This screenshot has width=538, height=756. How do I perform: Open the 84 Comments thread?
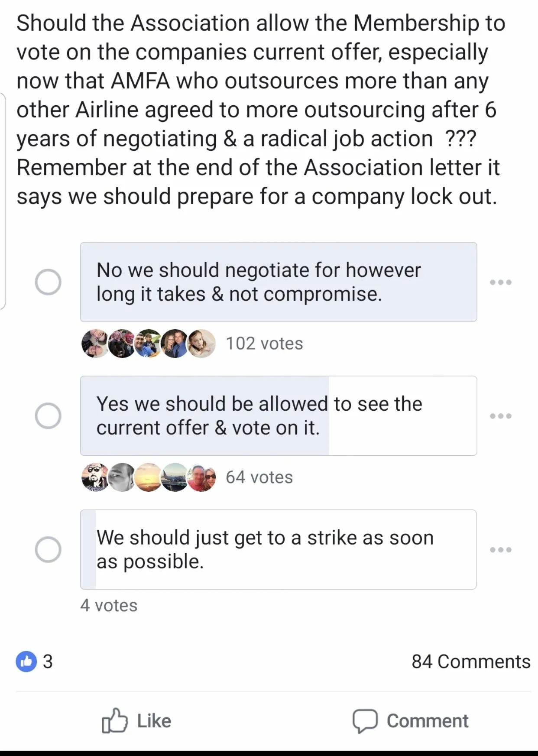click(x=471, y=662)
